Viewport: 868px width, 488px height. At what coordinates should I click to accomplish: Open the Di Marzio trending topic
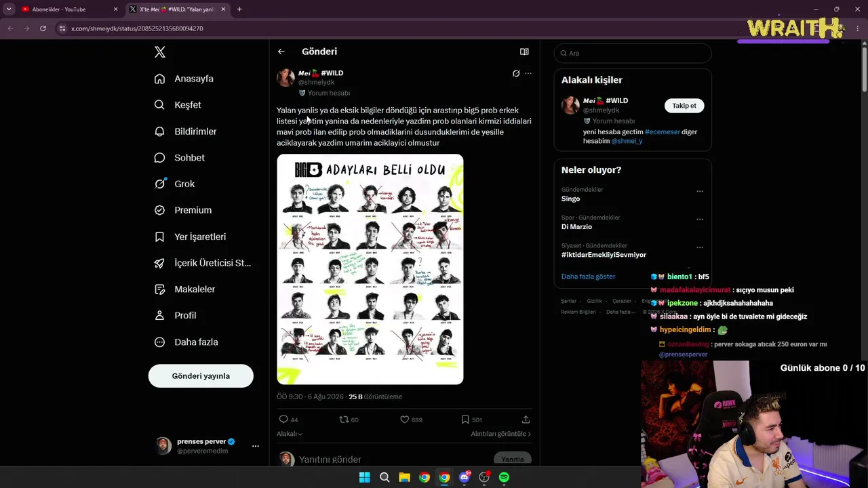click(576, 227)
